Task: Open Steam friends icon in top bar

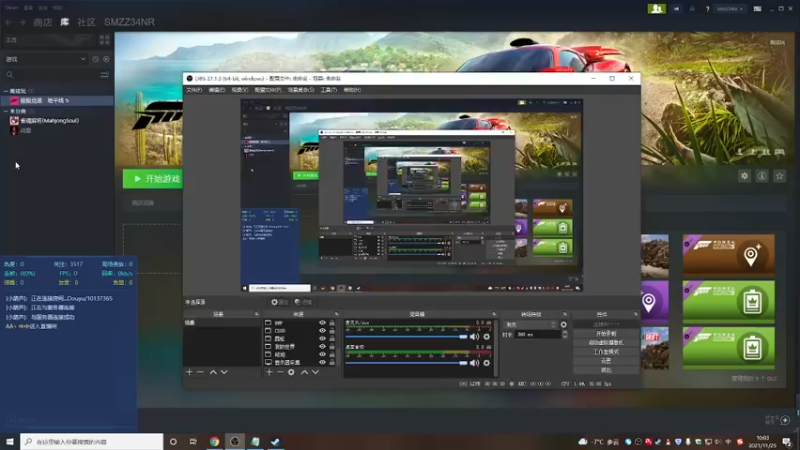Action: pyautogui.click(x=657, y=9)
